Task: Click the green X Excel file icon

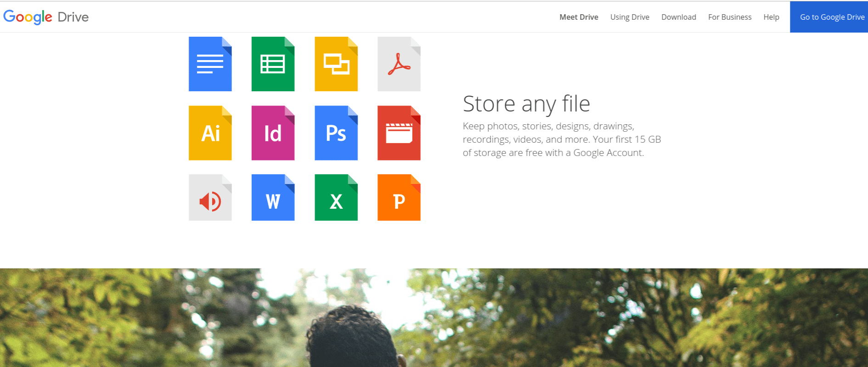Action: [336, 198]
